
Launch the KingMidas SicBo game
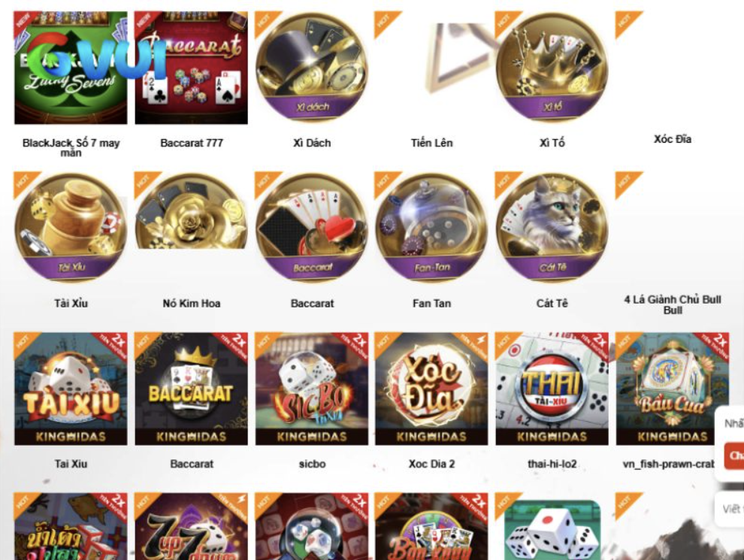312,389
